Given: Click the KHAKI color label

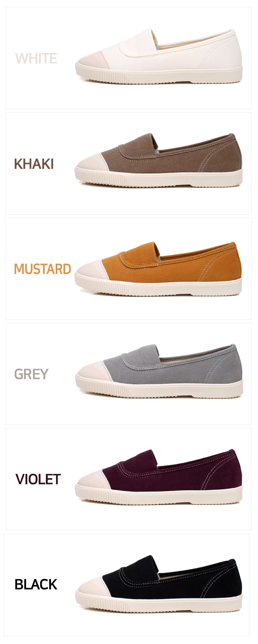Looking at the screenshot, I should pyautogui.click(x=34, y=164).
